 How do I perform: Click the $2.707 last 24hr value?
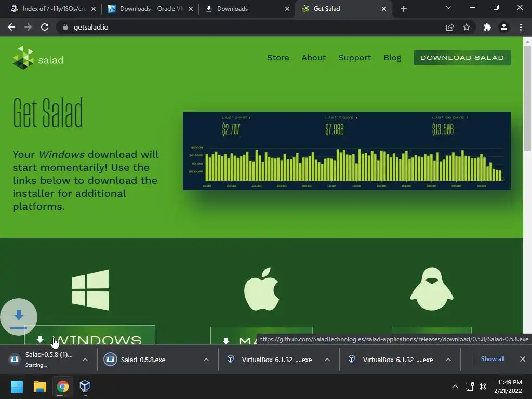pyautogui.click(x=231, y=129)
